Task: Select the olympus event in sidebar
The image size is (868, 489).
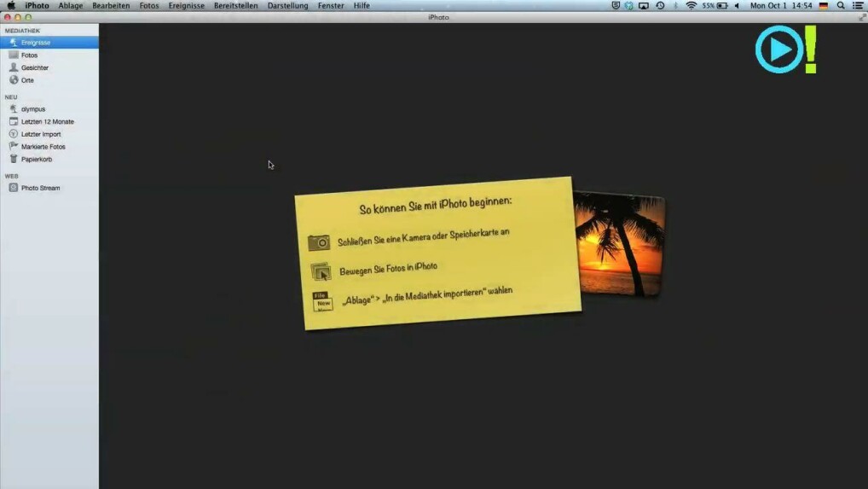Action: [x=32, y=109]
